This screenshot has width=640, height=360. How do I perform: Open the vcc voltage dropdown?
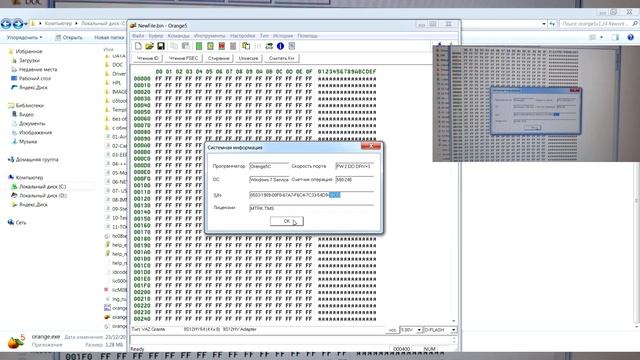tap(419, 330)
